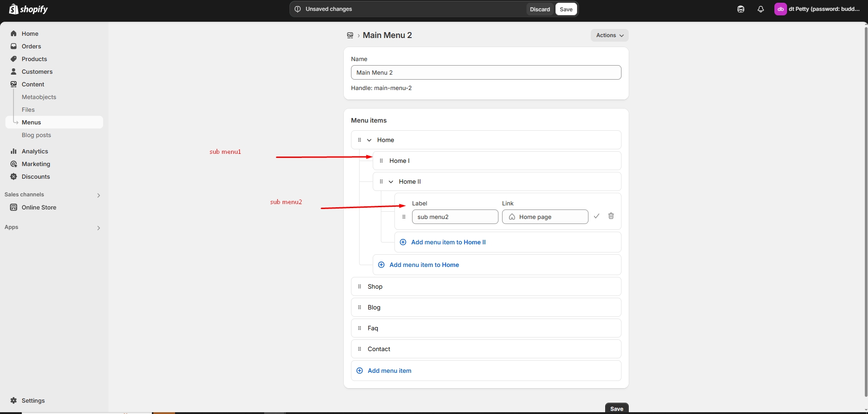Screen dimensions: 868x414
Task: Click the delete trash icon for sub menu2
Action: coord(611,216)
